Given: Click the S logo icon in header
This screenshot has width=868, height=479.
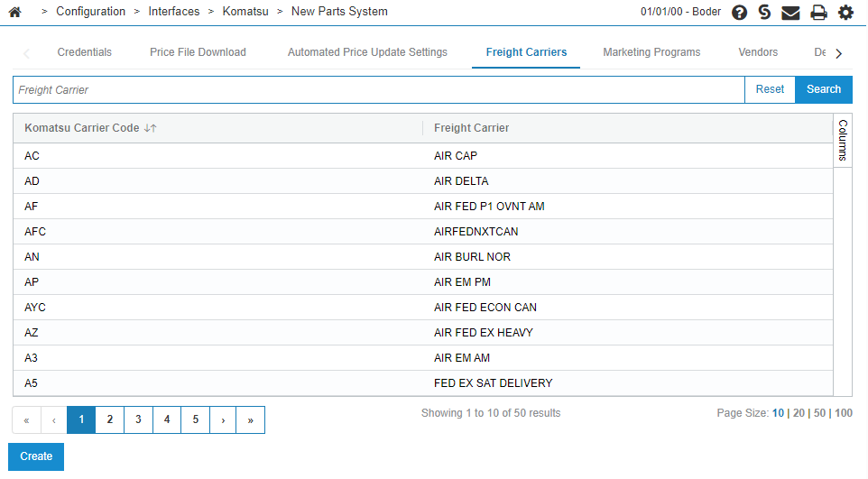Looking at the screenshot, I should pos(764,13).
